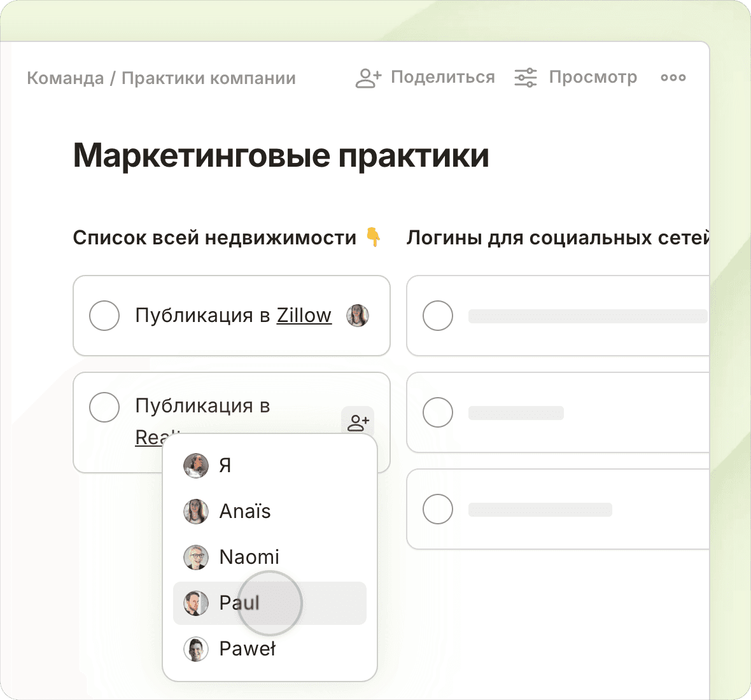Open Практики компании breadcrumb
751x700 pixels.
point(208,78)
